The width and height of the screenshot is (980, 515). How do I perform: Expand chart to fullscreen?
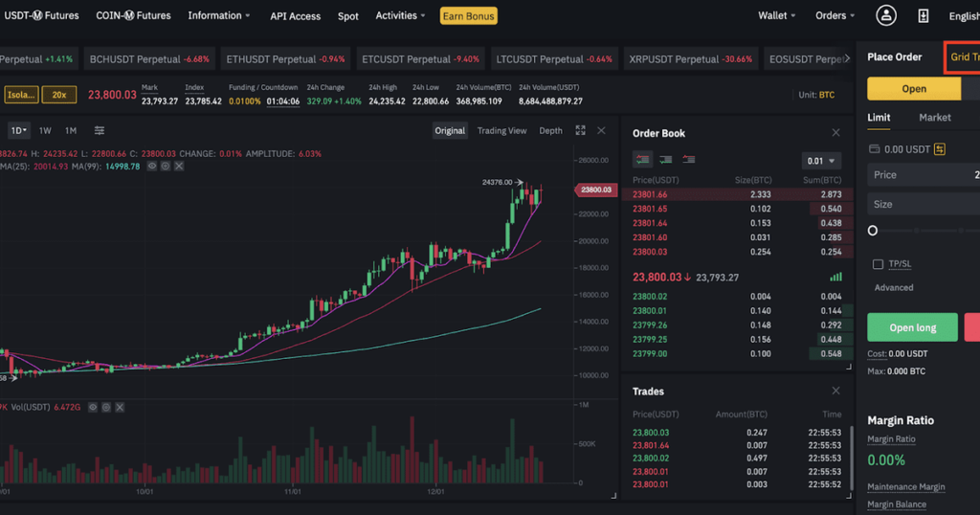(x=581, y=130)
